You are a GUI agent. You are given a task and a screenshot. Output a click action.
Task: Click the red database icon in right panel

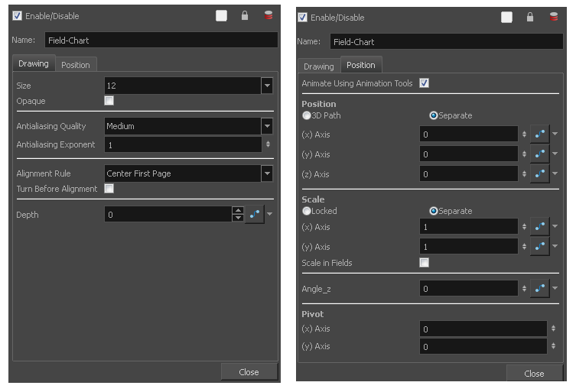click(x=554, y=17)
